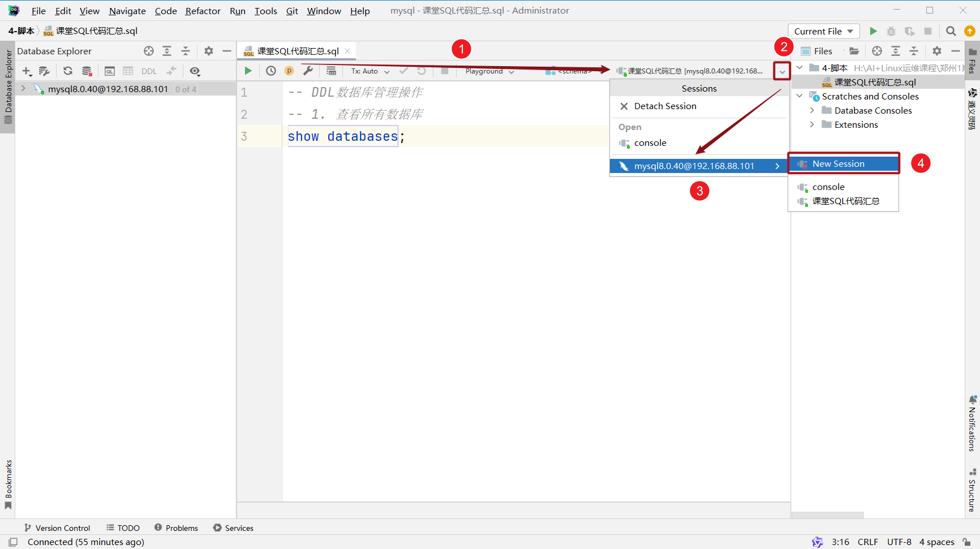Click the Execute (green play) icon in editor toolbar
This screenshot has height=549, width=980.
coord(248,71)
